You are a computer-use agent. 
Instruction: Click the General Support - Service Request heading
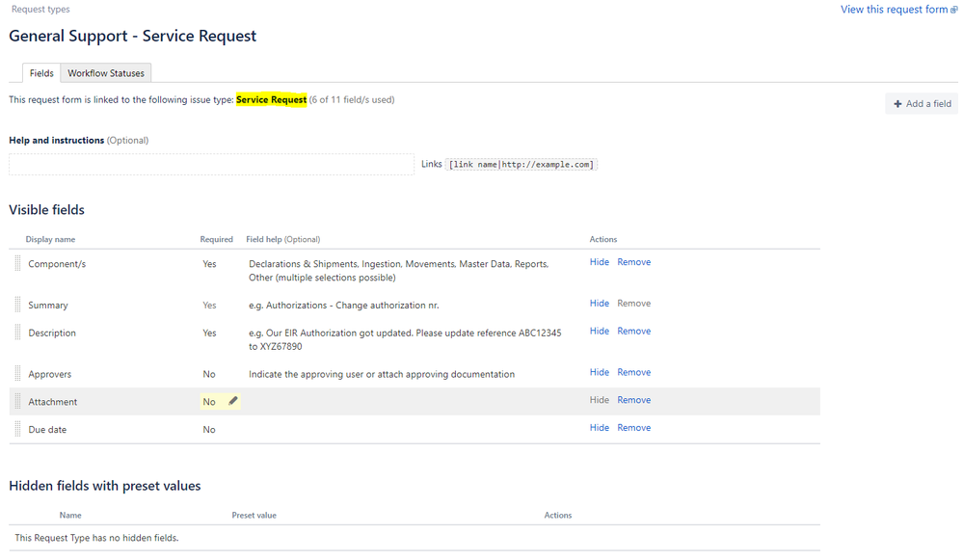[133, 36]
